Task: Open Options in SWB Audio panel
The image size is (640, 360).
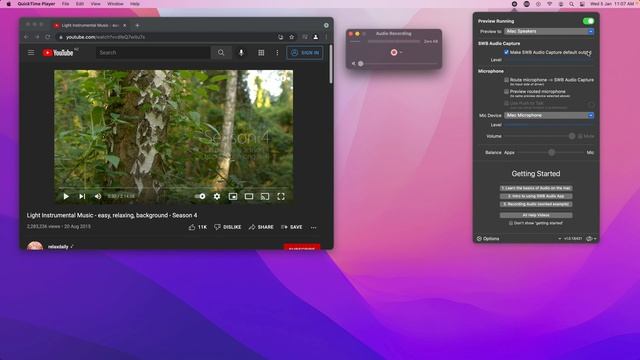Action: (488, 239)
